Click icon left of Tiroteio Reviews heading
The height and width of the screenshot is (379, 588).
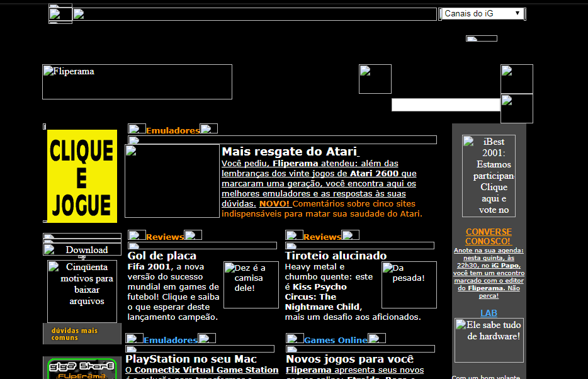tap(295, 235)
